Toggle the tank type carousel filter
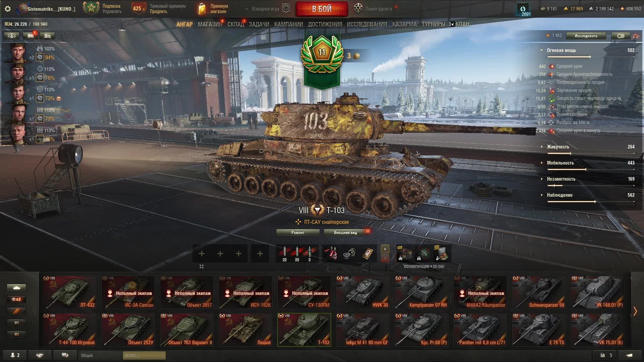This screenshot has height=362, width=644. [16, 288]
